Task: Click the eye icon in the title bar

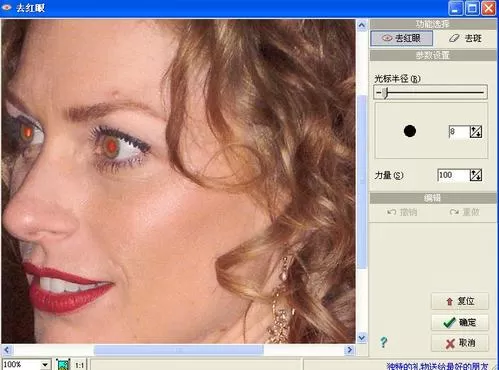Action: click(6, 7)
